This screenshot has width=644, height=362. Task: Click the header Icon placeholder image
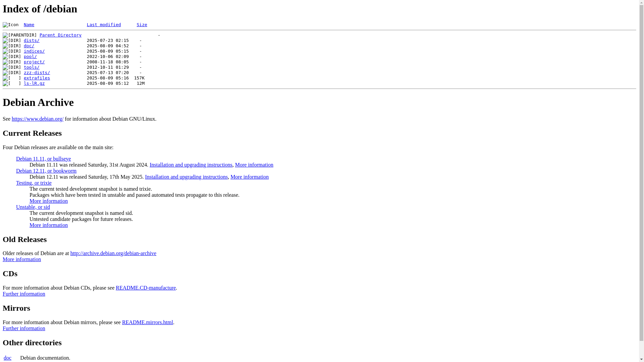coord(11,25)
